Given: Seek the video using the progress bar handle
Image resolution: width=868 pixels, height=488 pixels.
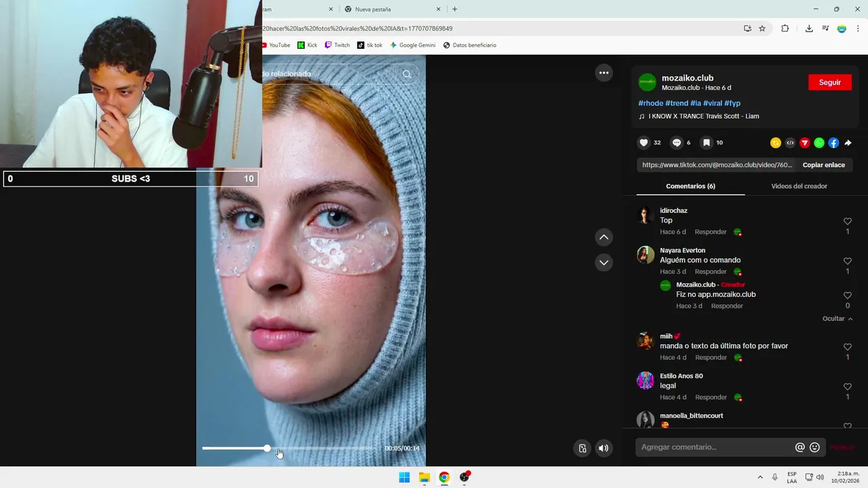Looking at the screenshot, I should 267,448.
